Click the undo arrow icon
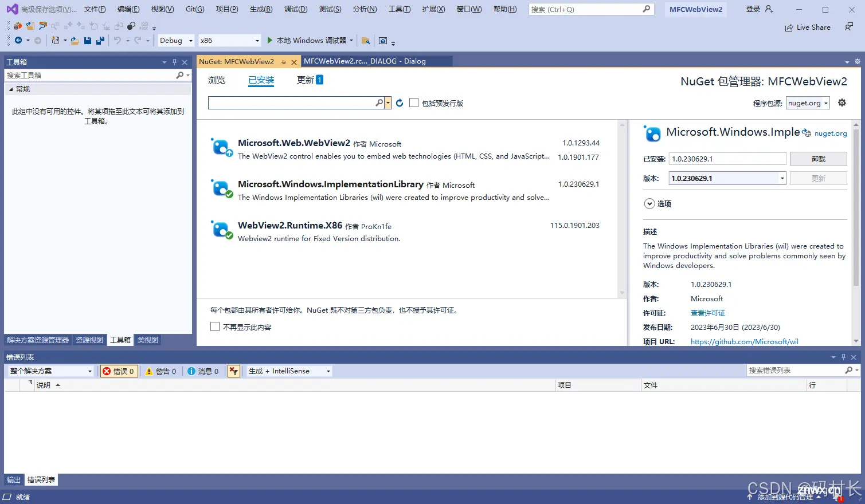The image size is (865, 504). point(117,40)
